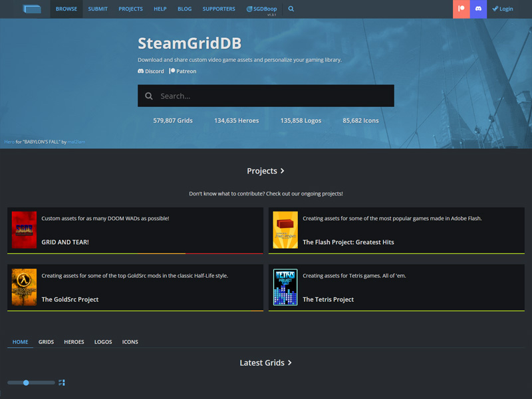
Task: Toggle the grid size layout icon near slider
Action: coord(61,382)
